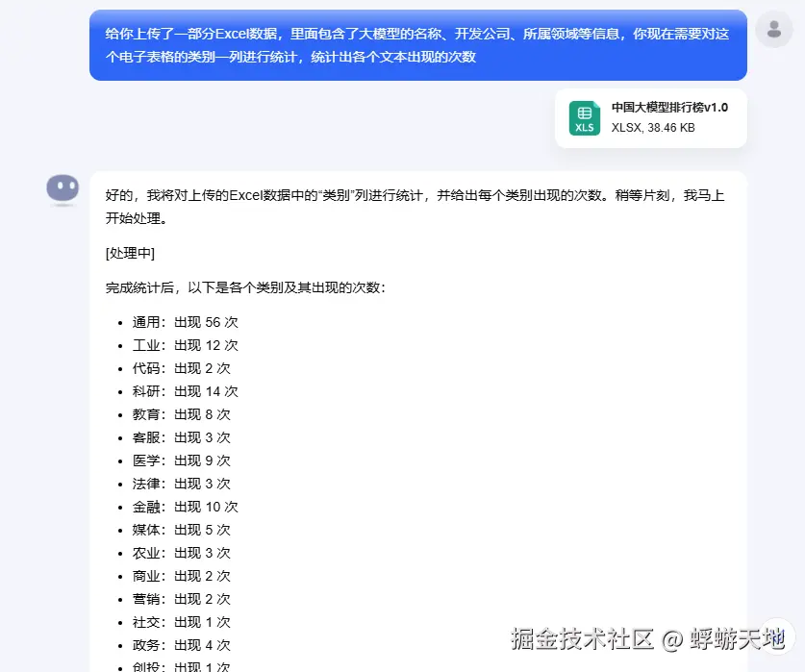Screen dimensions: 805x672
Task: Select the line 商业：出现 2 次
Action: [181, 577]
